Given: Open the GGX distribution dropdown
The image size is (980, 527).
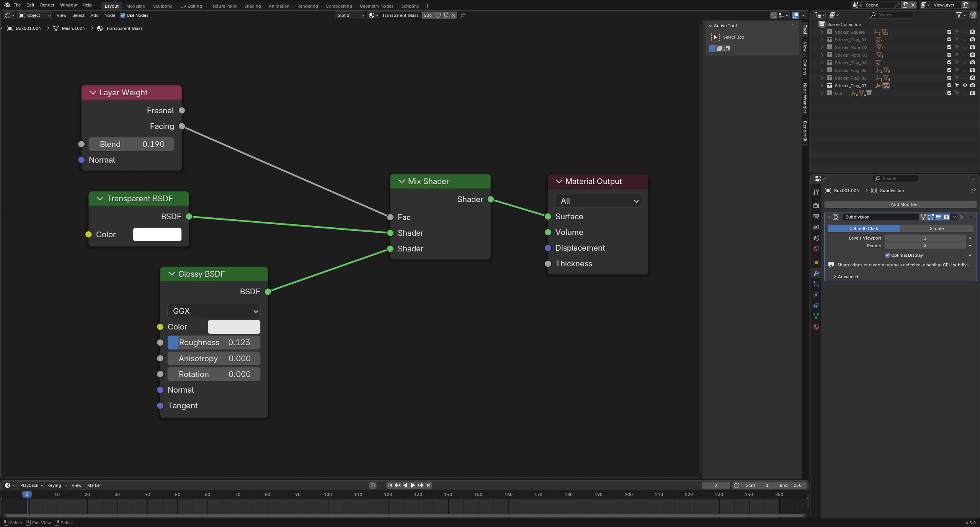Looking at the screenshot, I should (214, 311).
